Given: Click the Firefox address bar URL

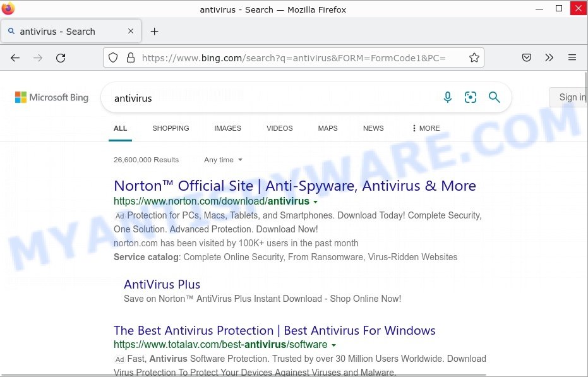Looking at the screenshot, I should point(294,57).
